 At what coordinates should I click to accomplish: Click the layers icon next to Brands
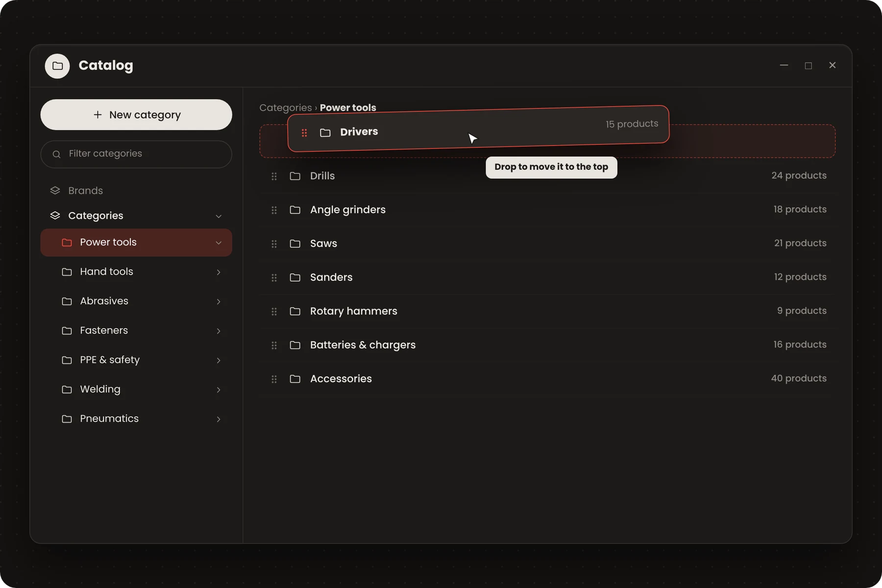click(55, 190)
